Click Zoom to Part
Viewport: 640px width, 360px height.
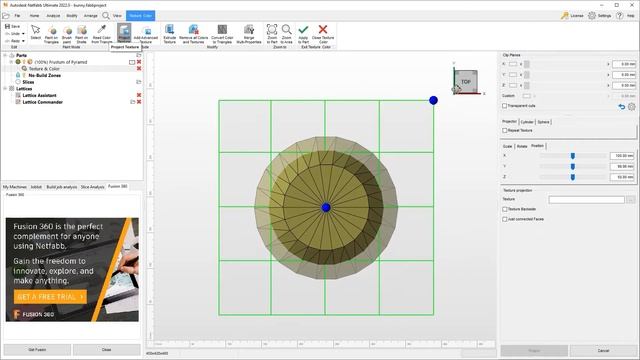click(x=272, y=34)
